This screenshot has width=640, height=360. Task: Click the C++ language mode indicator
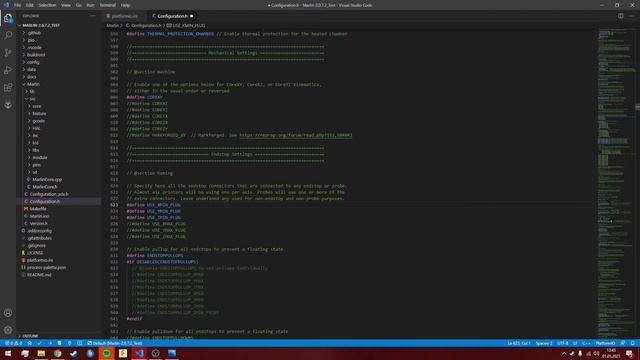click(x=586, y=343)
